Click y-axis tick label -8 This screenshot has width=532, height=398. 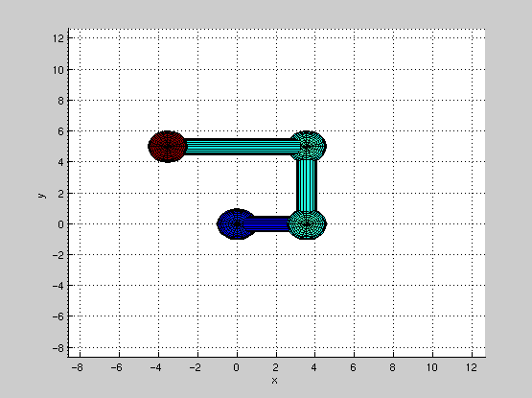click(58, 348)
